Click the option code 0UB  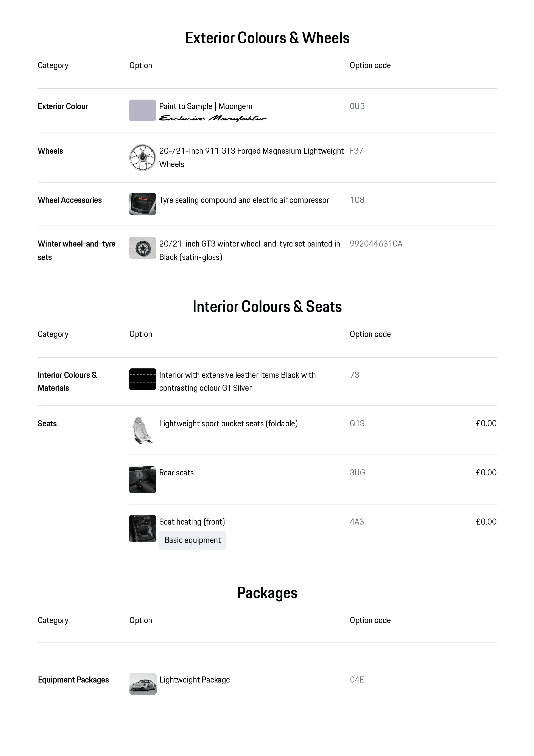357,106
